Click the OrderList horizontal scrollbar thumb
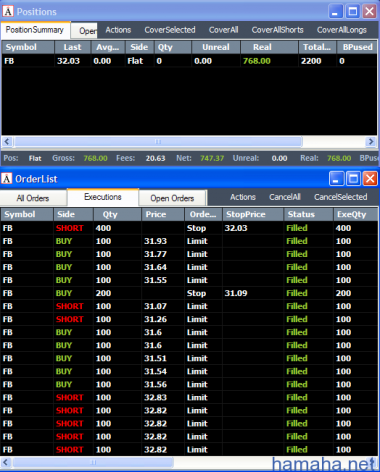The height and width of the screenshot is (472, 380). [x=93, y=462]
